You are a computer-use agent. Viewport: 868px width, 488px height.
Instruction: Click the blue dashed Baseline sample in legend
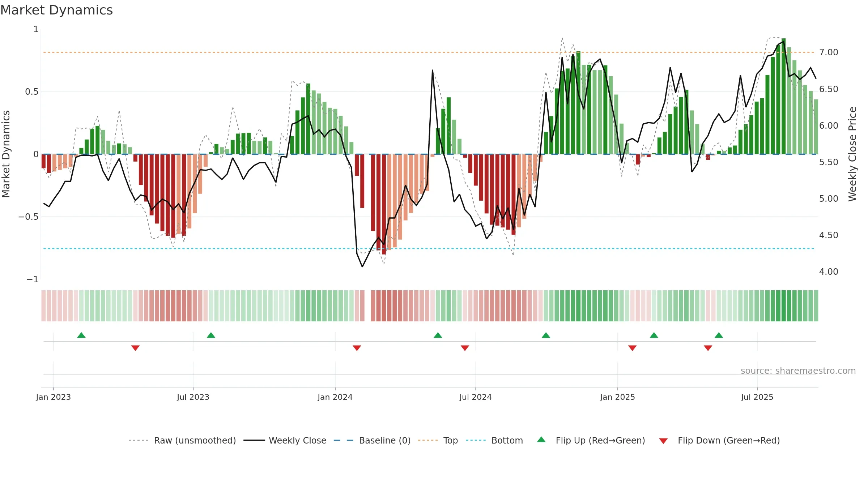[344, 440]
